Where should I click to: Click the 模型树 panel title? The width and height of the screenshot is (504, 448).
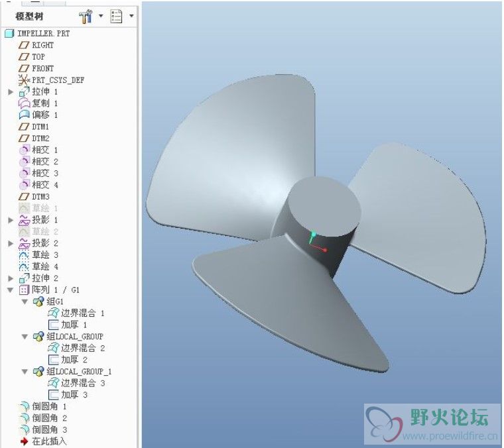pos(29,16)
